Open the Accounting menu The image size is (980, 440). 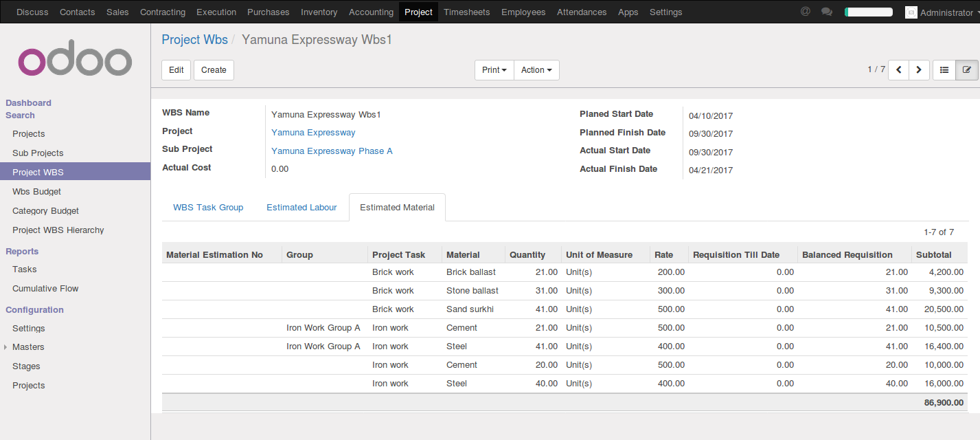pyautogui.click(x=371, y=12)
